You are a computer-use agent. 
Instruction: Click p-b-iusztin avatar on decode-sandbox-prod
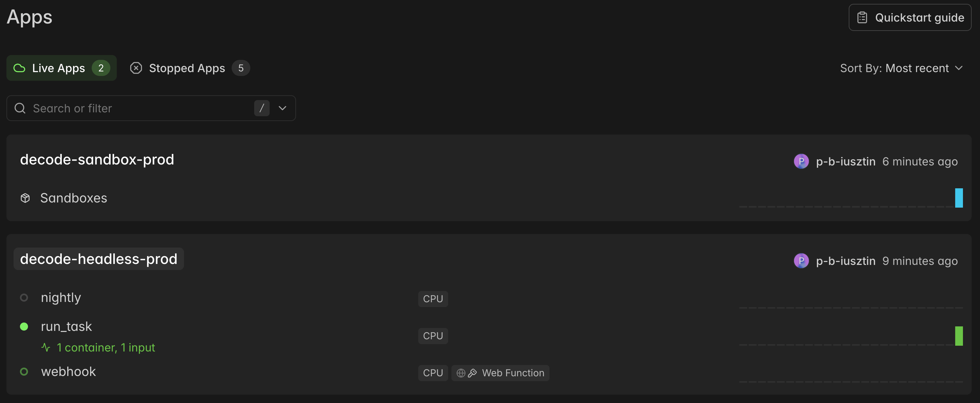(x=801, y=161)
